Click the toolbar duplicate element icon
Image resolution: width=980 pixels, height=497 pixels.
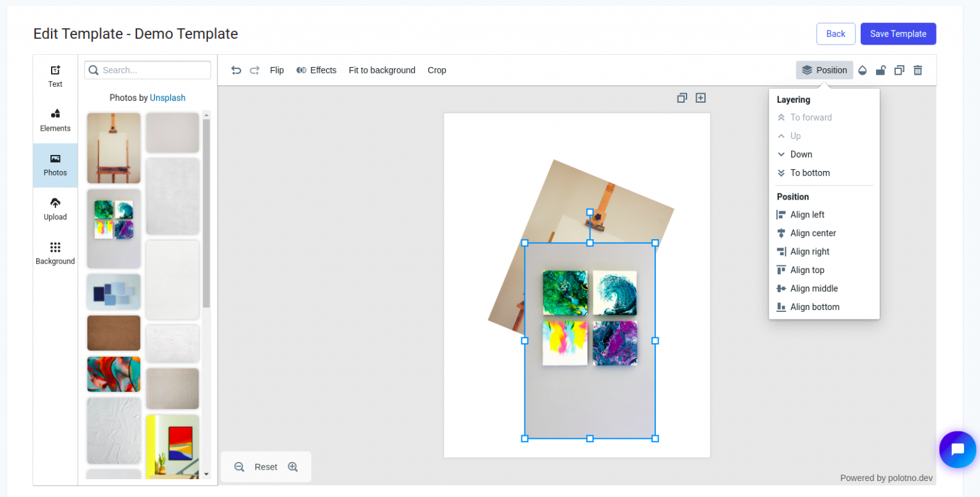tap(899, 70)
